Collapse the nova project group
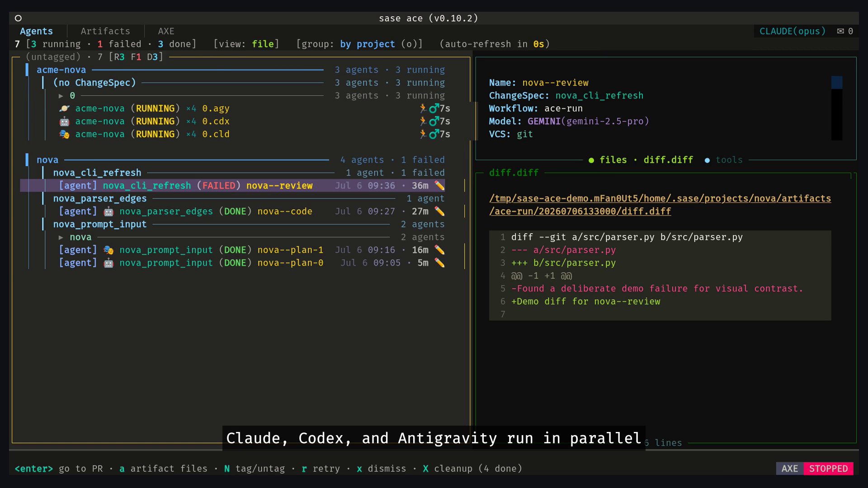This screenshot has height=488, width=868. pos(47,160)
